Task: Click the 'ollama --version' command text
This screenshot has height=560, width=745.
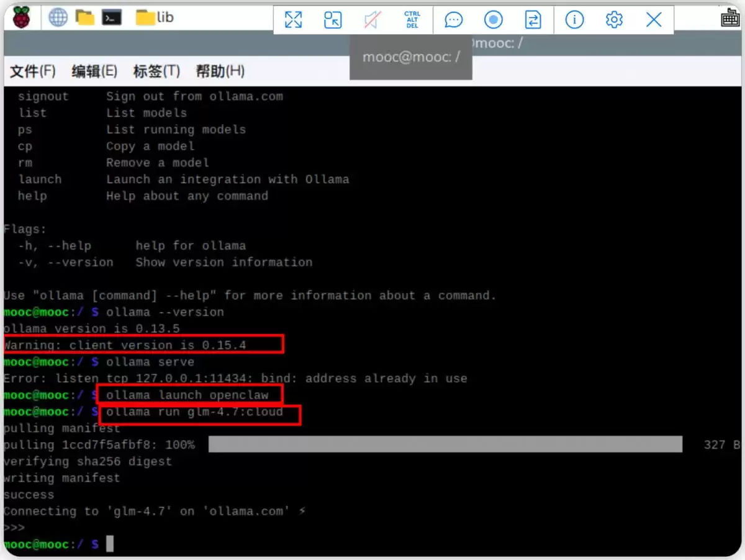Action: click(165, 312)
